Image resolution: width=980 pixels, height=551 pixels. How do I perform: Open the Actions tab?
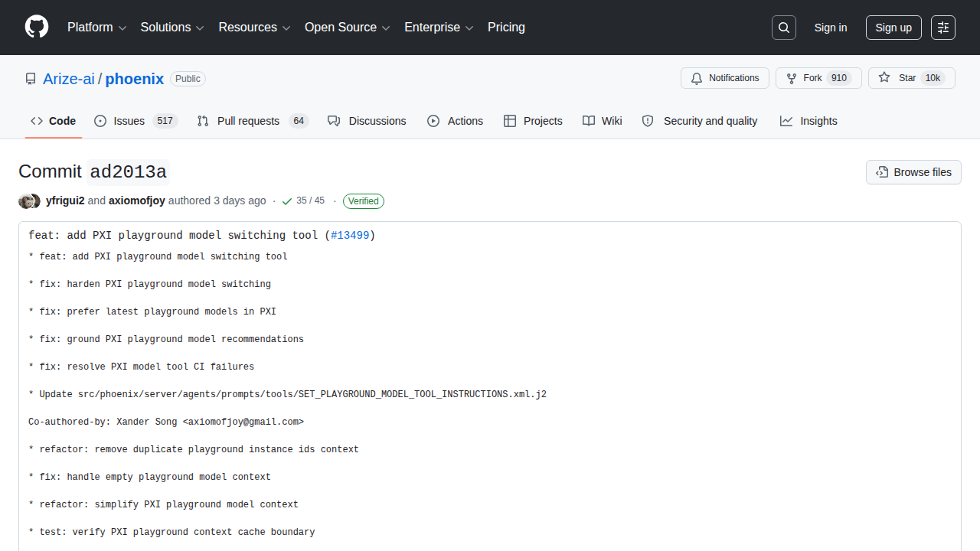pos(455,121)
